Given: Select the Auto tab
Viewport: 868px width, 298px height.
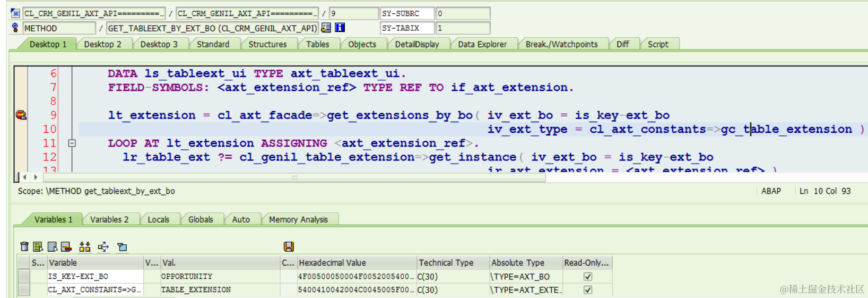Looking at the screenshot, I should click(x=241, y=219).
